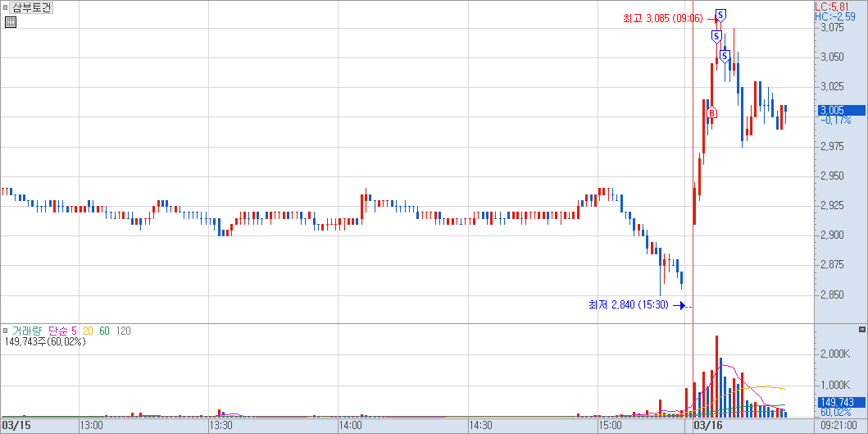The image size is (868, 434).
Task: Click the 2,875 price axis label
Action: (x=833, y=265)
